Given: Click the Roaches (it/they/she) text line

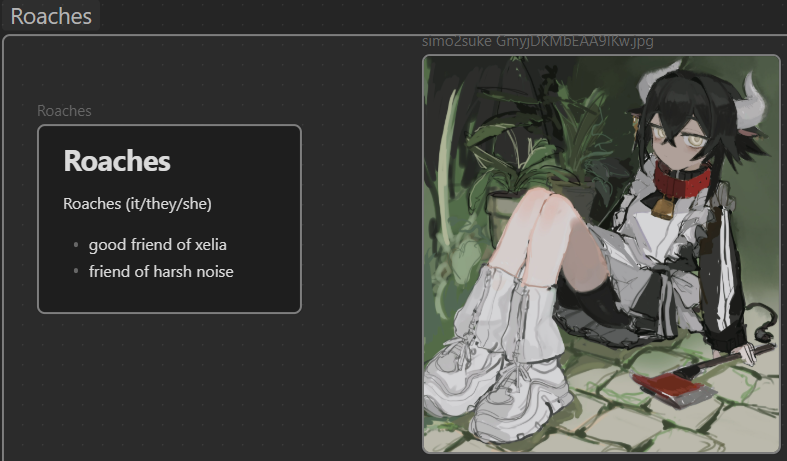Looking at the screenshot, I should [x=137, y=204].
